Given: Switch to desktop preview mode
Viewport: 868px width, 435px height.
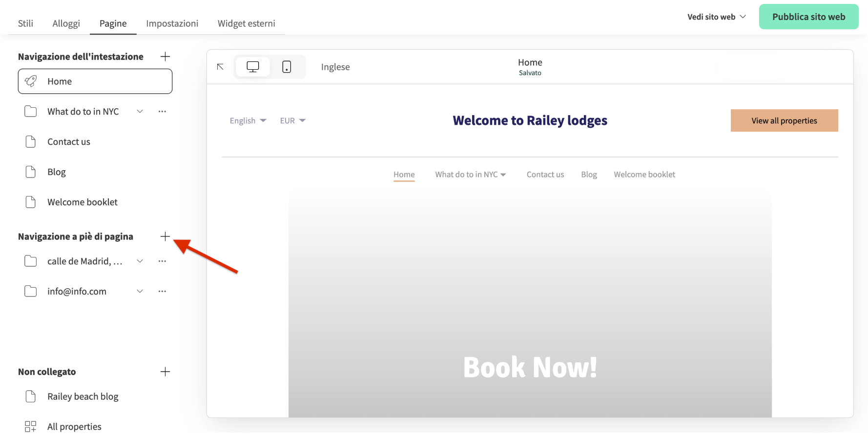Looking at the screenshot, I should click(x=252, y=67).
